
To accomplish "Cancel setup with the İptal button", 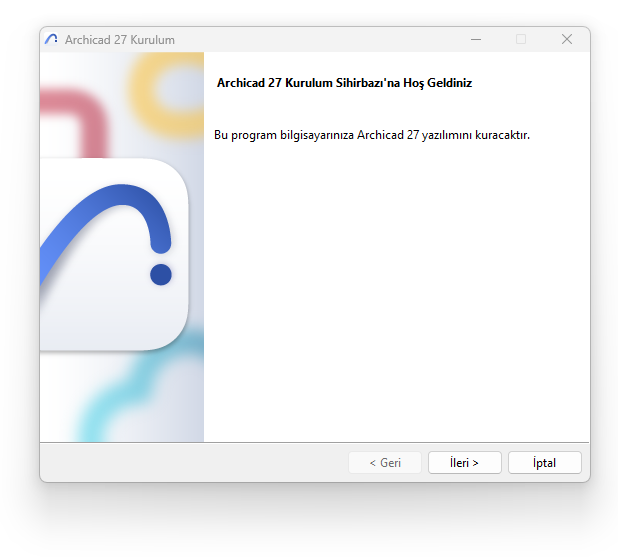I will click(x=545, y=462).
